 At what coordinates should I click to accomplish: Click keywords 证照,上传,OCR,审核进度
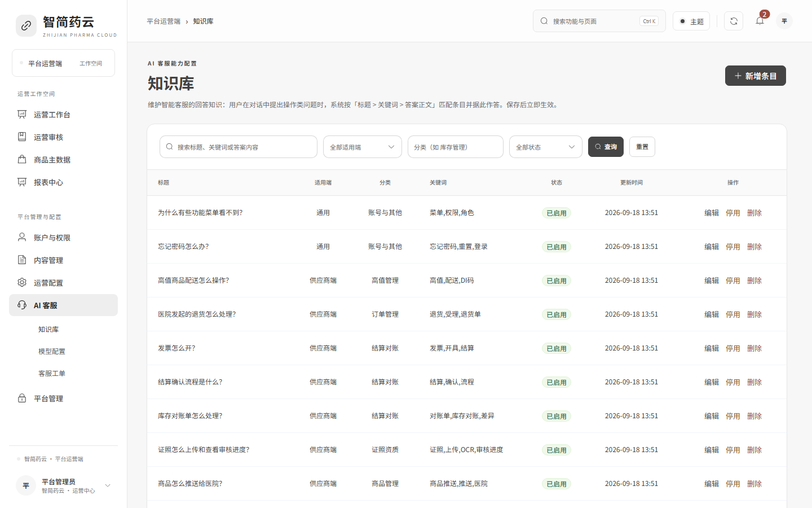coord(466,450)
